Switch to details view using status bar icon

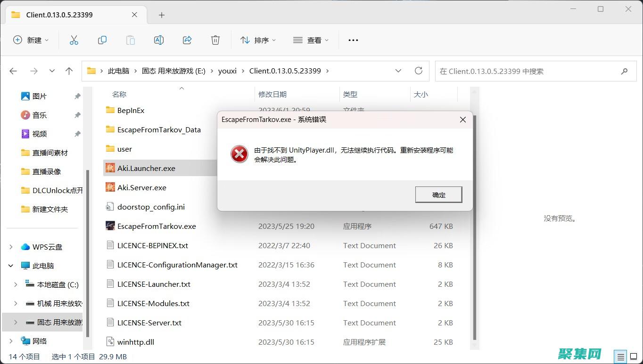[620, 356]
